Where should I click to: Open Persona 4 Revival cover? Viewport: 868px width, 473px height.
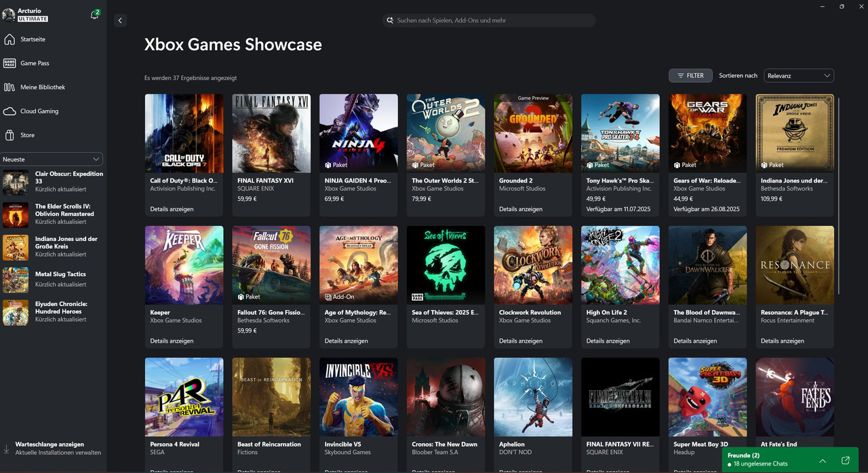click(184, 397)
